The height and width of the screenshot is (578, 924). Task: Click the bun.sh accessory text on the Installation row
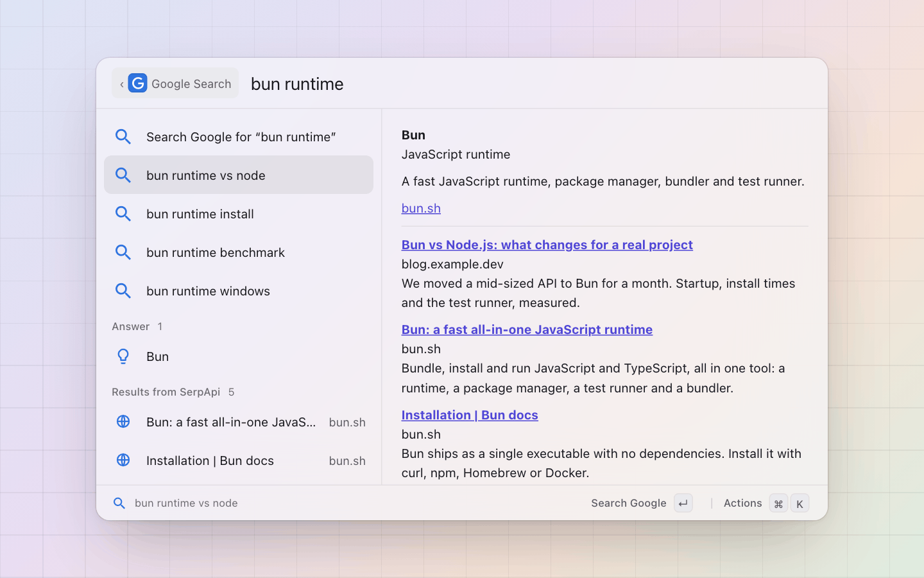pos(347,460)
